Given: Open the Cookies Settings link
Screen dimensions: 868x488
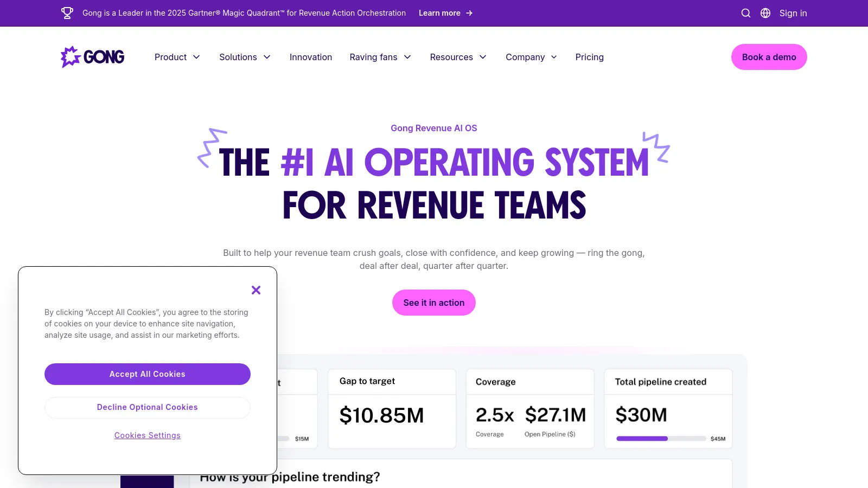Looking at the screenshot, I should pos(148,435).
